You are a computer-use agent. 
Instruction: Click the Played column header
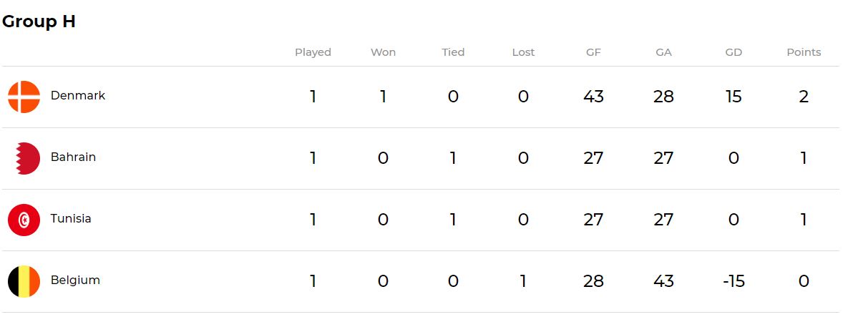click(x=313, y=52)
